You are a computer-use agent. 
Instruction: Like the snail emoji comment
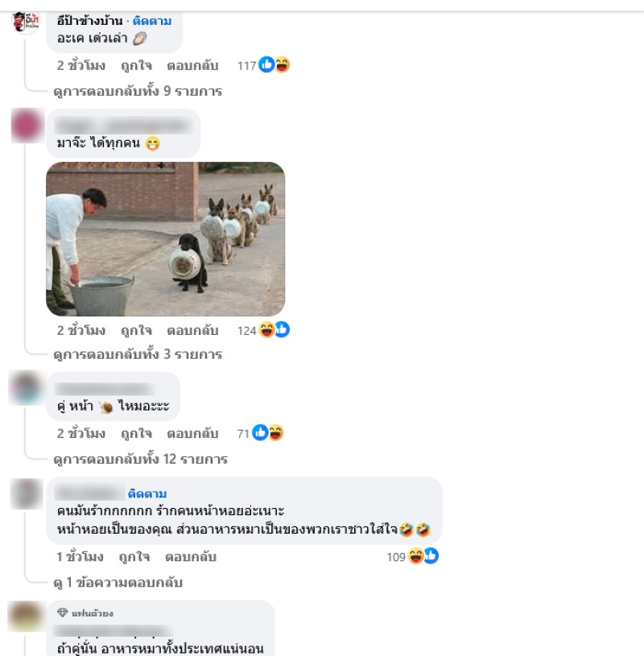pyautogui.click(x=136, y=433)
